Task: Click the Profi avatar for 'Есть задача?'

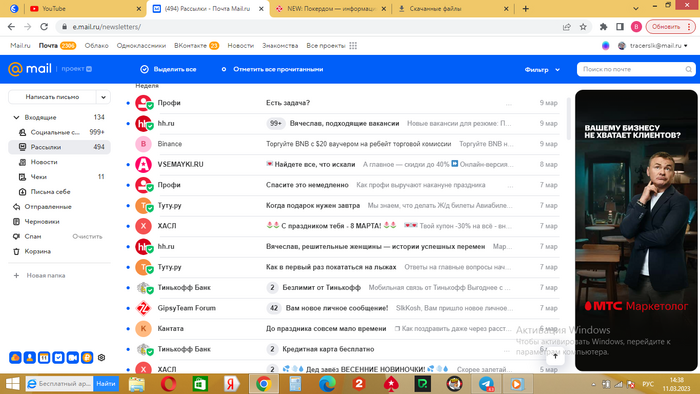Action: (143, 103)
